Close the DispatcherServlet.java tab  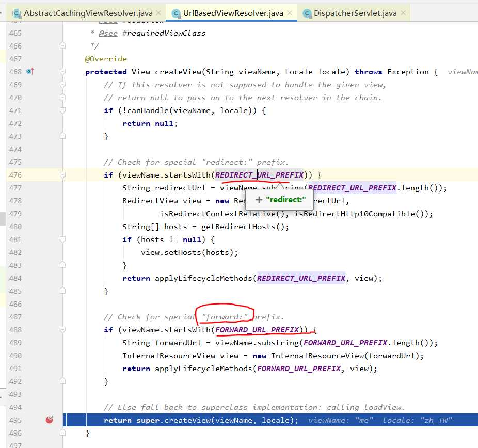[x=403, y=13]
